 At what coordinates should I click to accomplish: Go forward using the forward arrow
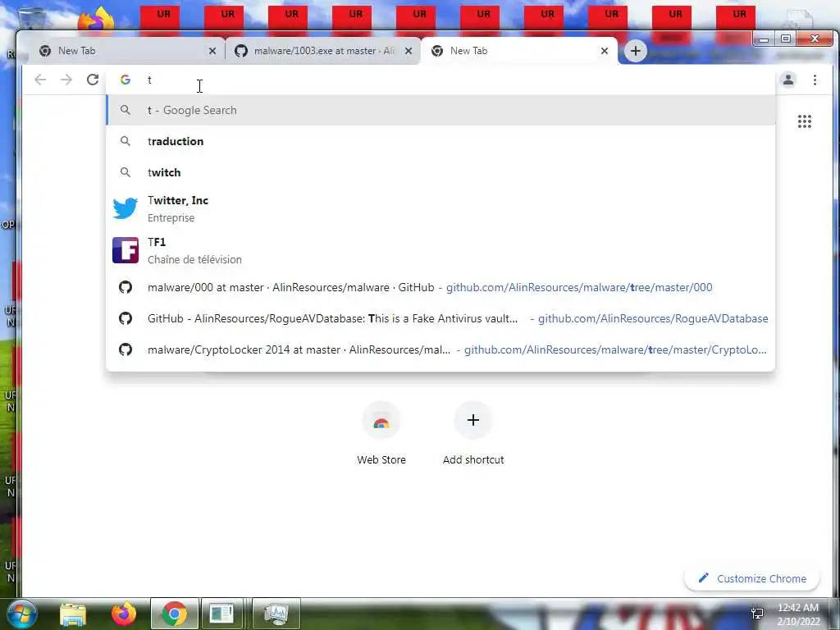pos(66,80)
